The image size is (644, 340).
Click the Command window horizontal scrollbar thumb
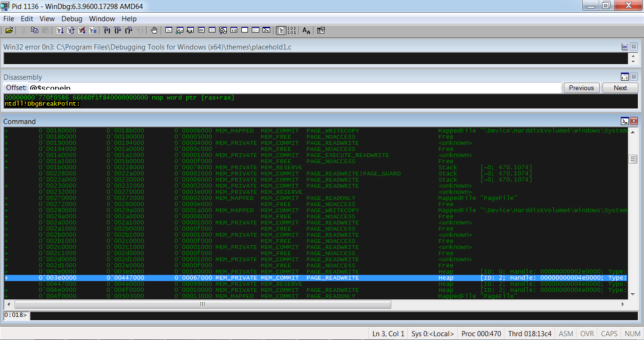click(202, 304)
